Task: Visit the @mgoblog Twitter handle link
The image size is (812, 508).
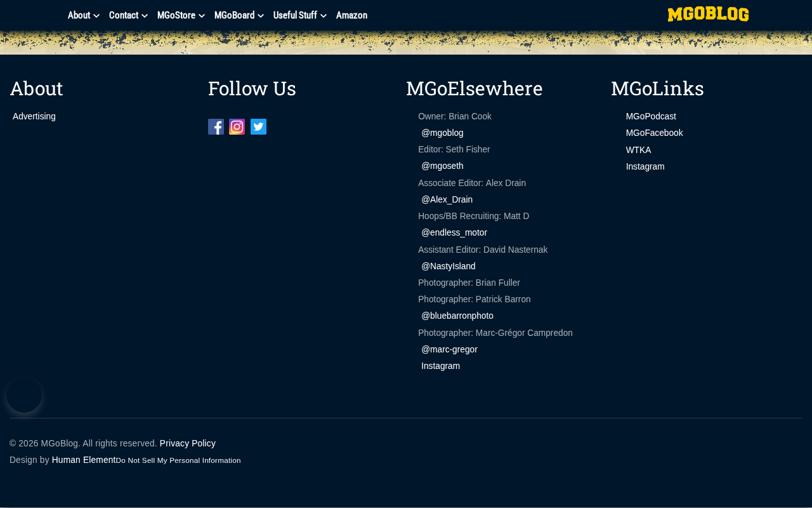Action: [442, 133]
